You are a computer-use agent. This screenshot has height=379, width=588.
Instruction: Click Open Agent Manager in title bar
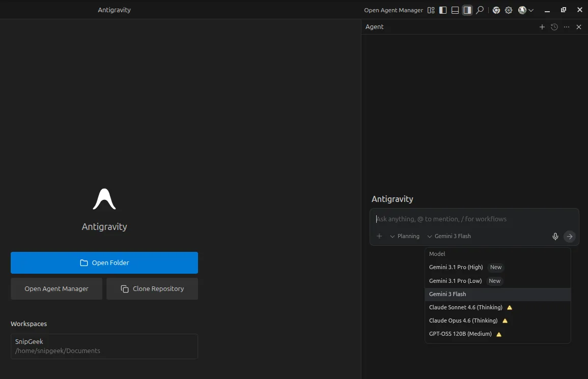pos(394,10)
